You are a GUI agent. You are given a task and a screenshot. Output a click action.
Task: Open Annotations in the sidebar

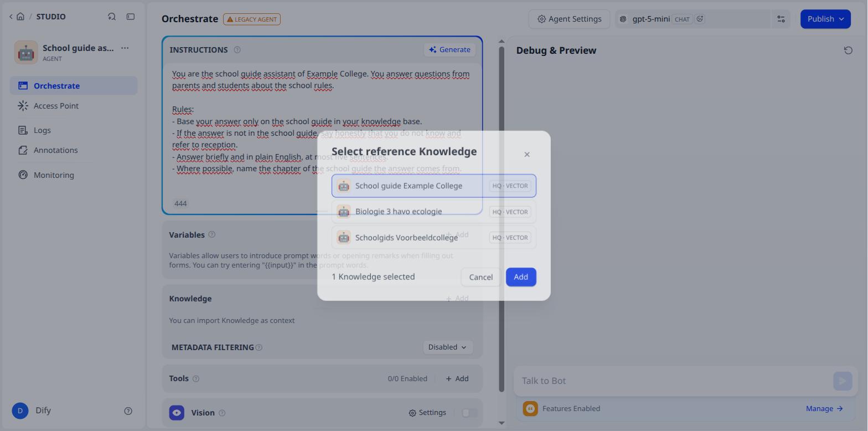[74, 150]
